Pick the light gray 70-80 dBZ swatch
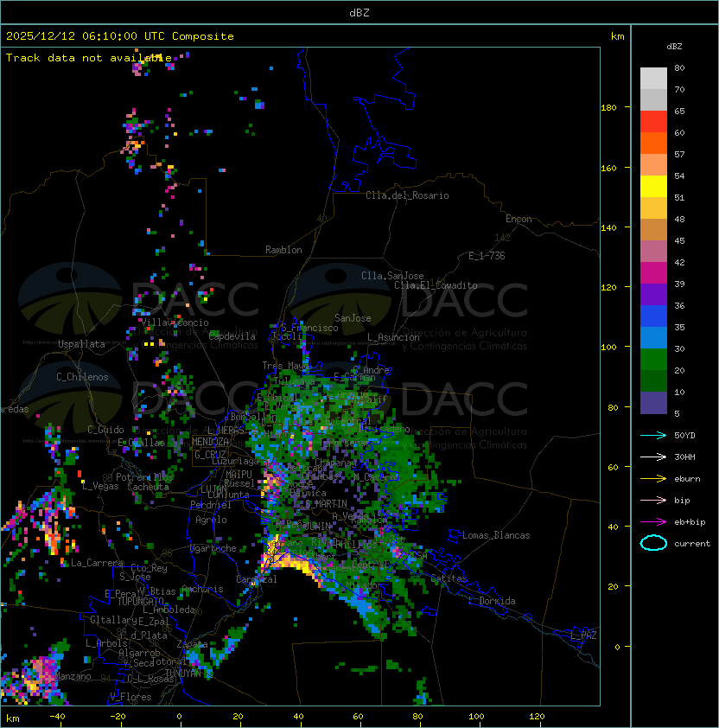 [x=653, y=79]
